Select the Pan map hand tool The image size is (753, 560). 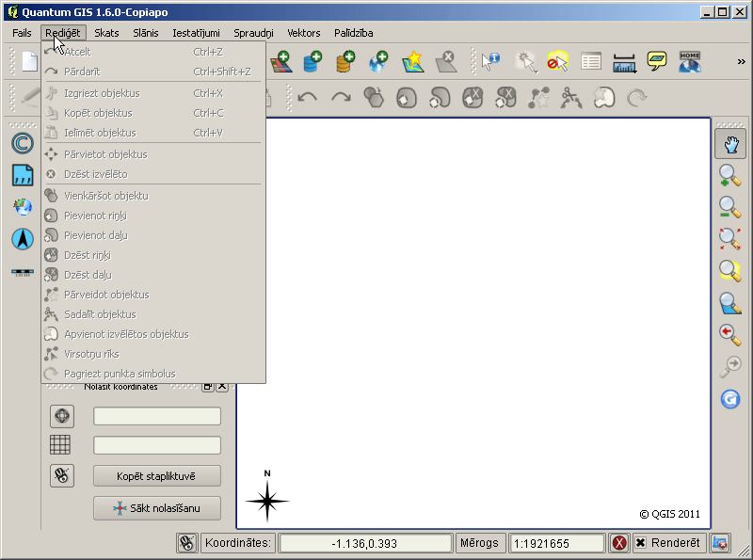(x=730, y=144)
